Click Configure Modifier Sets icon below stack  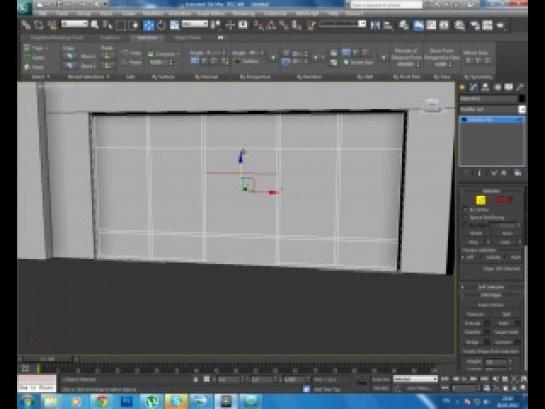point(518,173)
